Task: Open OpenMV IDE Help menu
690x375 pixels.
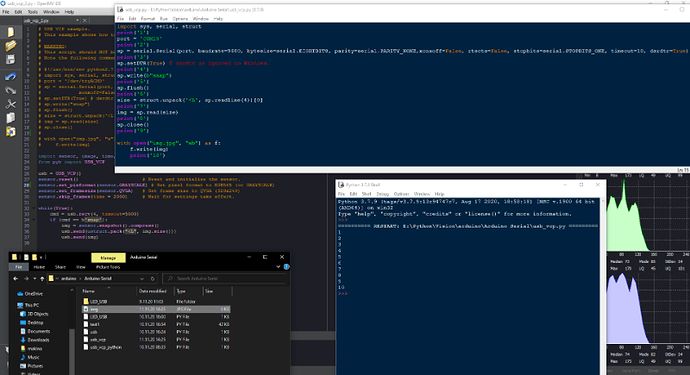Action: coord(70,12)
